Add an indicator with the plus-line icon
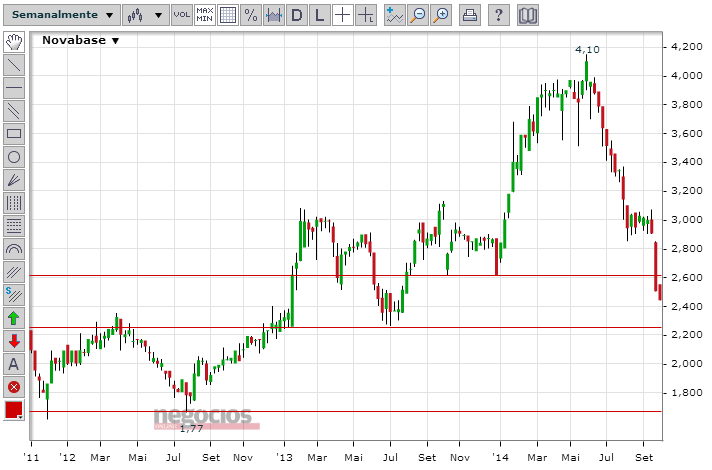 [x=395, y=15]
